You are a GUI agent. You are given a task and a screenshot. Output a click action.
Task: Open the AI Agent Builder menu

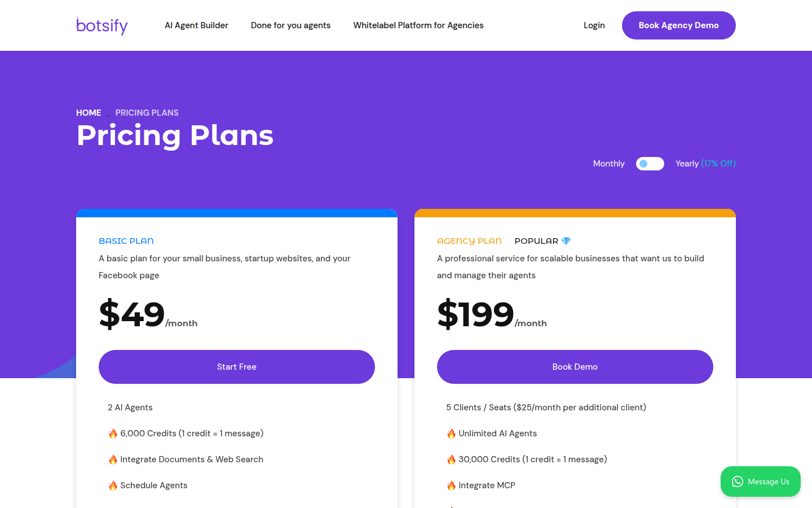click(196, 25)
